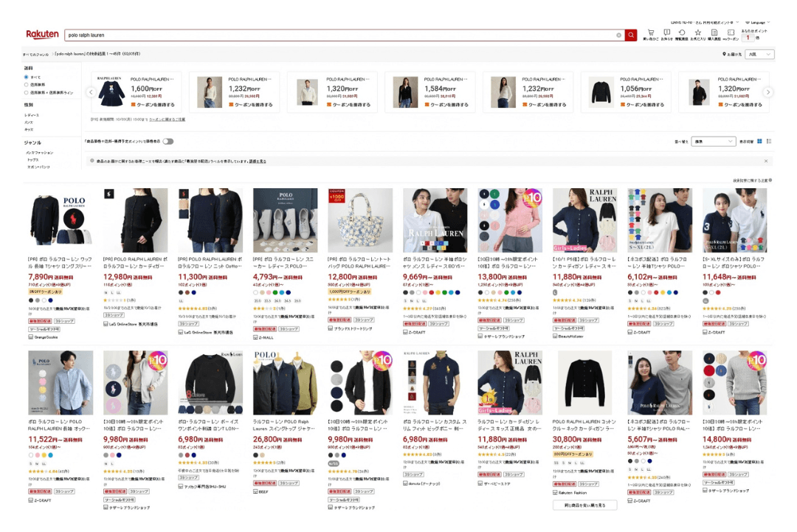
Task: Click the delivery destination pin icon
Action: [x=725, y=54]
